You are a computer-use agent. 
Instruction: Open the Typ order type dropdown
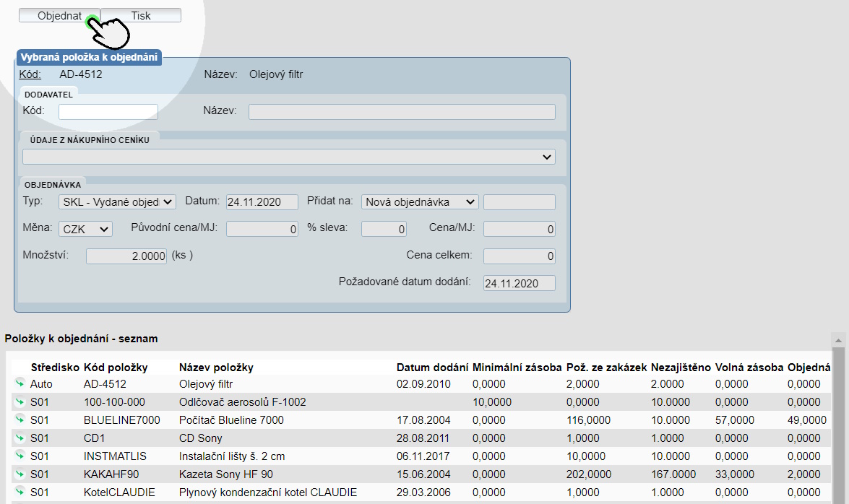pos(117,202)
